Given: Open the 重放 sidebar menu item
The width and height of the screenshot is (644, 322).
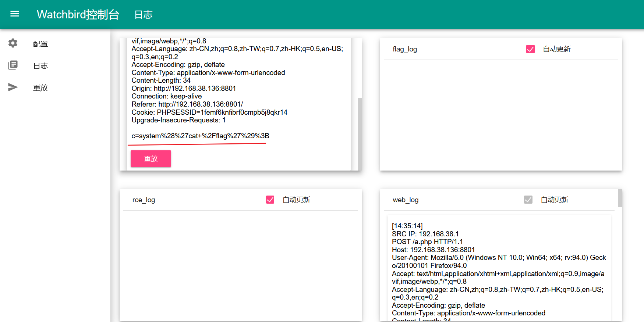Looking at the screenshot, I should point(55,88).
